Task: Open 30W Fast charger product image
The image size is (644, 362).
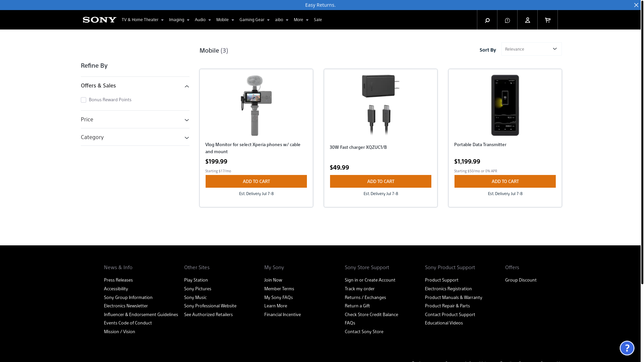Action: [380, 105]
